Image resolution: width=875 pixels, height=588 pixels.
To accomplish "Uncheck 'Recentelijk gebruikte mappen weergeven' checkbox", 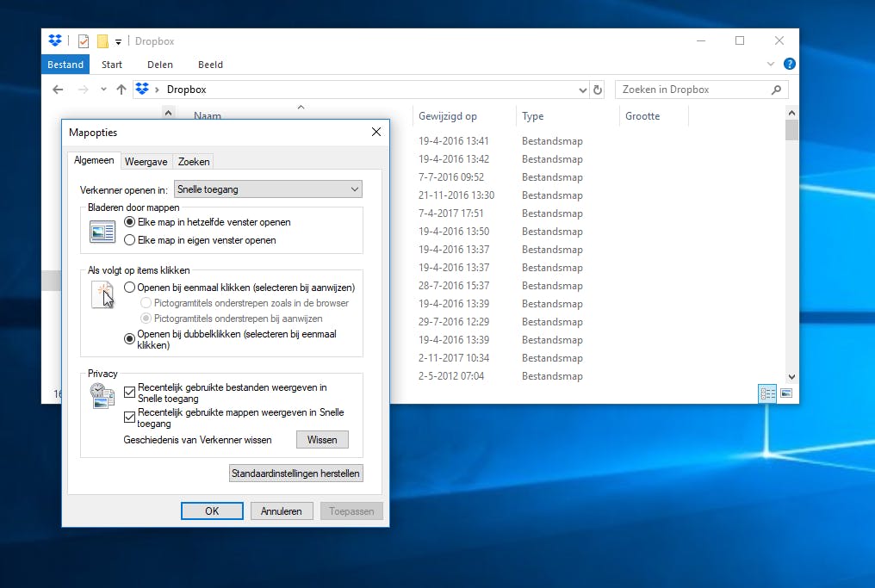I will point(130,417).
